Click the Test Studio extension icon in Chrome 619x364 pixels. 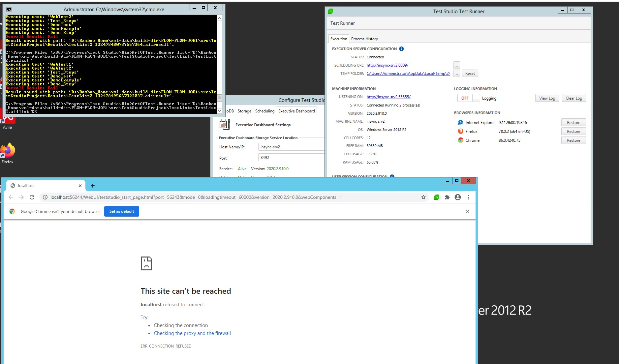(x=436, y=197)
